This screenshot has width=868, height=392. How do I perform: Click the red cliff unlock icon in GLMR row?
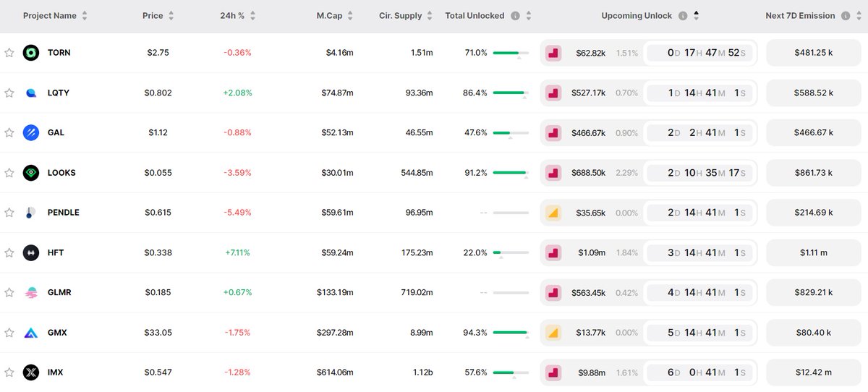[553, 292]
